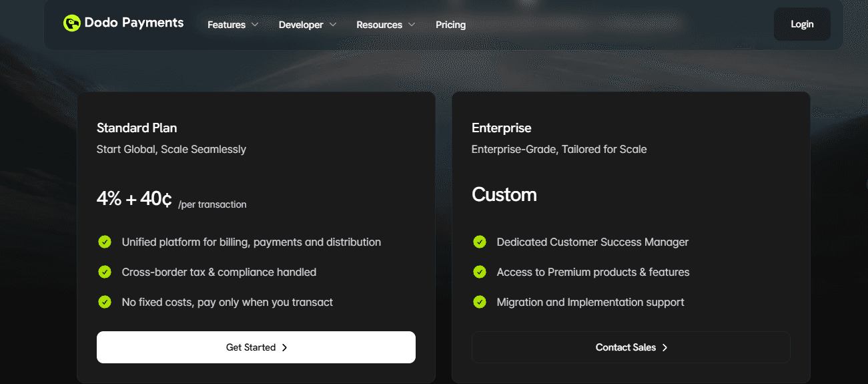Expand the Features dropdown chevron
The width and height of the screenshot is (868, 384).
pyautogui.click(x=254, y=25)
